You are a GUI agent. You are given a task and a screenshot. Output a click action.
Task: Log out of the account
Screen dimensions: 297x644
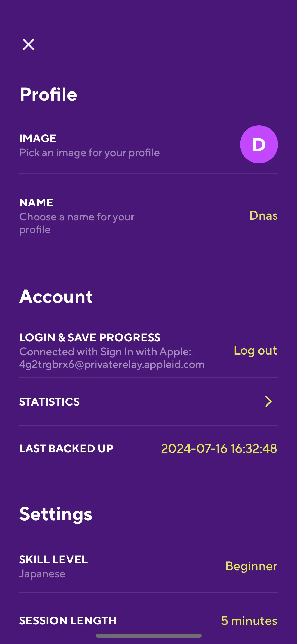point(255,351)
